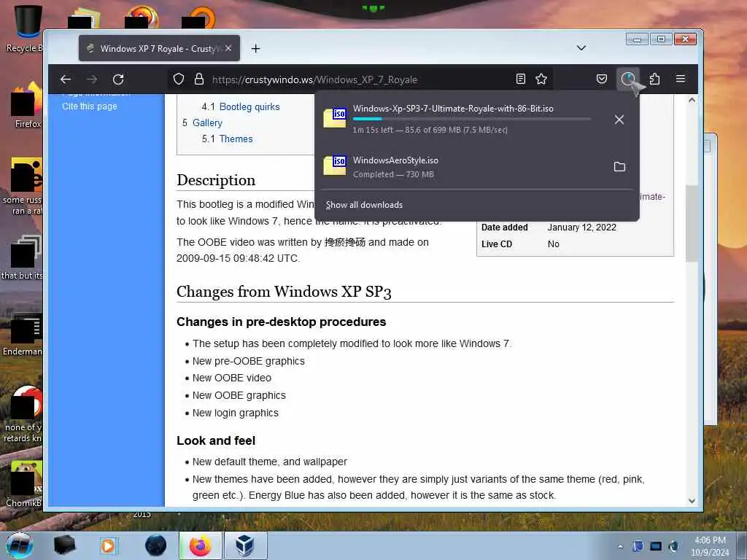
Task: Open the list all tabs chevron
Action: point(581,48)
